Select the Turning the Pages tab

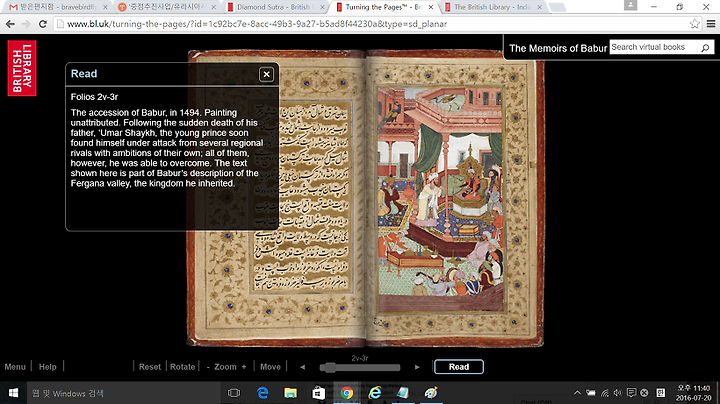[x=383, y=7]
